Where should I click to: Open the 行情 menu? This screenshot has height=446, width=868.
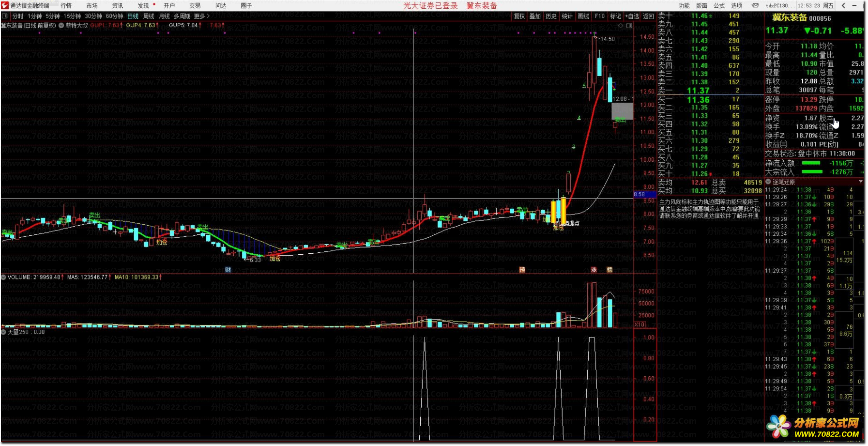tap(66, 6)
